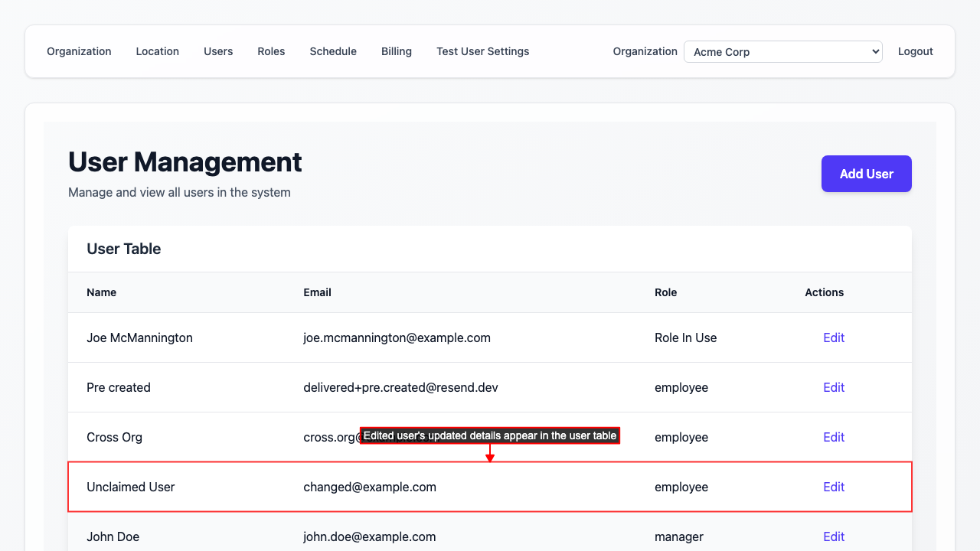Open the Users nav tab
Screen dimensions: 980x551
click(x=218, y=51)
